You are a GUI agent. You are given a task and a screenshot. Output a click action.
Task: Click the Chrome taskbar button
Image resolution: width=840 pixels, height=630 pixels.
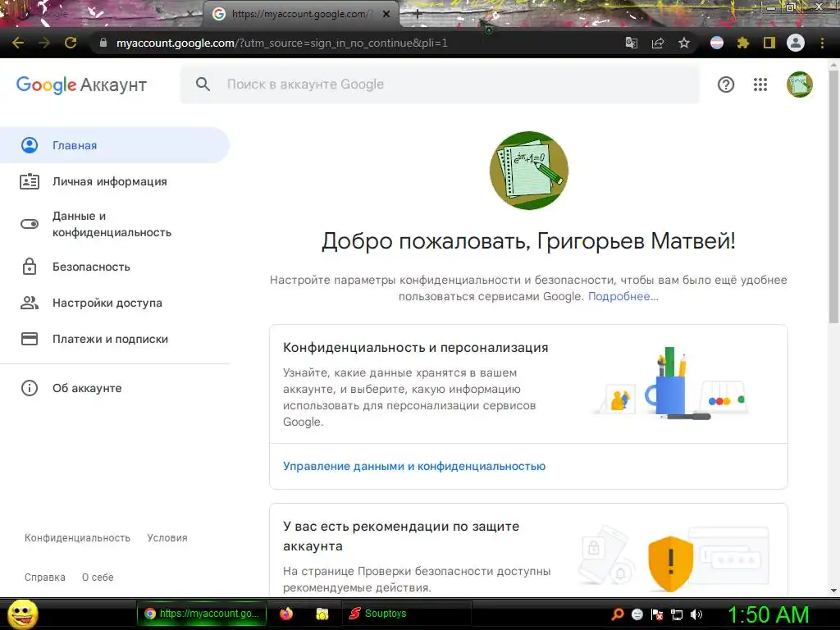[202, 614]
